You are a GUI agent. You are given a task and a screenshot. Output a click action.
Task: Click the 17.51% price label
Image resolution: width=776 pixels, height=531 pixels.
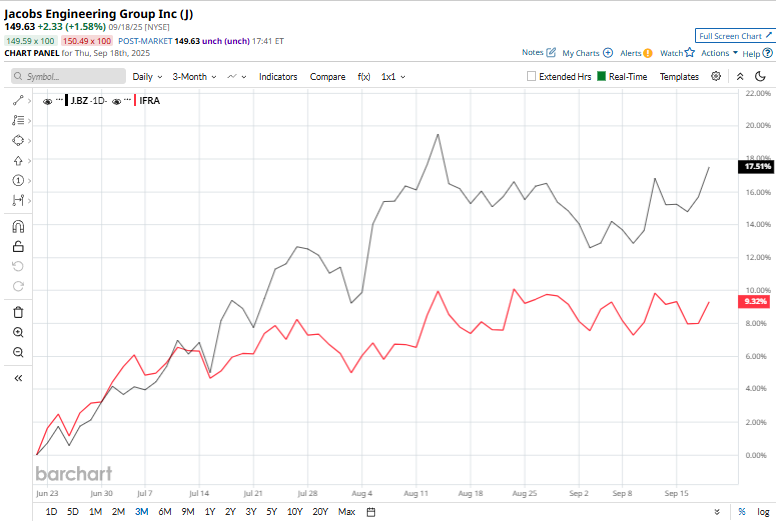pos(756,167)
